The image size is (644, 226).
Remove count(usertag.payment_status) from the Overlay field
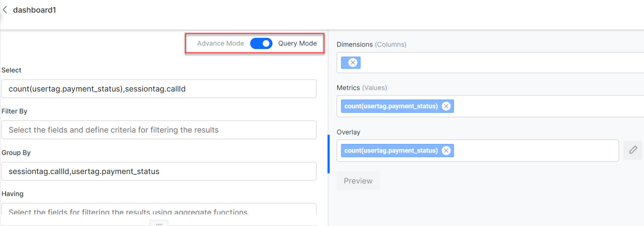coord(446,151)
